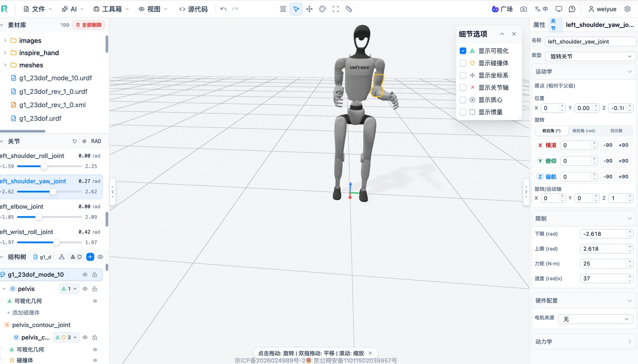The image size is (638, 364).
Task: Open joint settings gear beside RAD
Action: coord(84,141)
